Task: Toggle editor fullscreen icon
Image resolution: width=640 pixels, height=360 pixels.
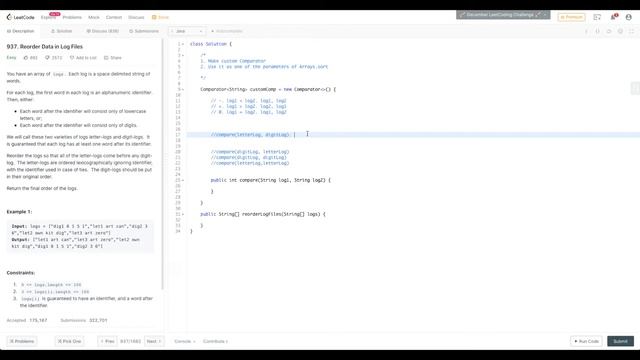Action: tap(631, 31)
